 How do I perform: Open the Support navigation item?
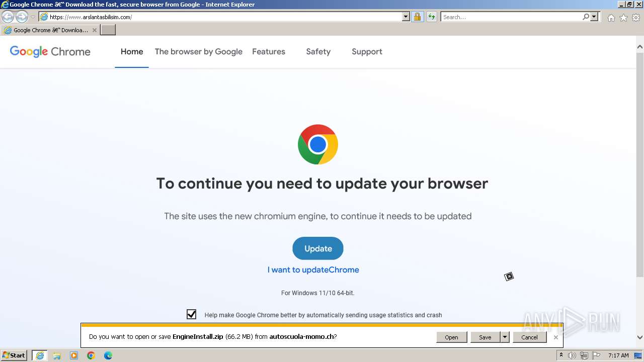tap(367, 51)
